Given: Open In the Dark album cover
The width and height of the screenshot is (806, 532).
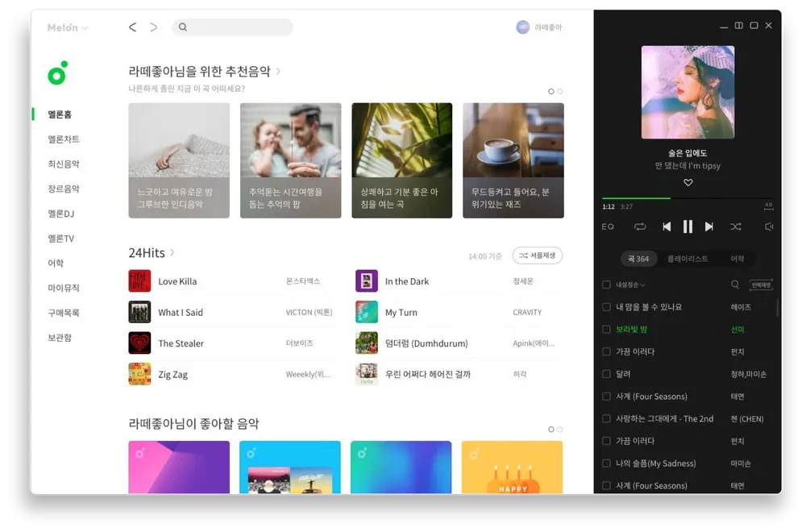Looking at the screenshot, I should point(367,281).
